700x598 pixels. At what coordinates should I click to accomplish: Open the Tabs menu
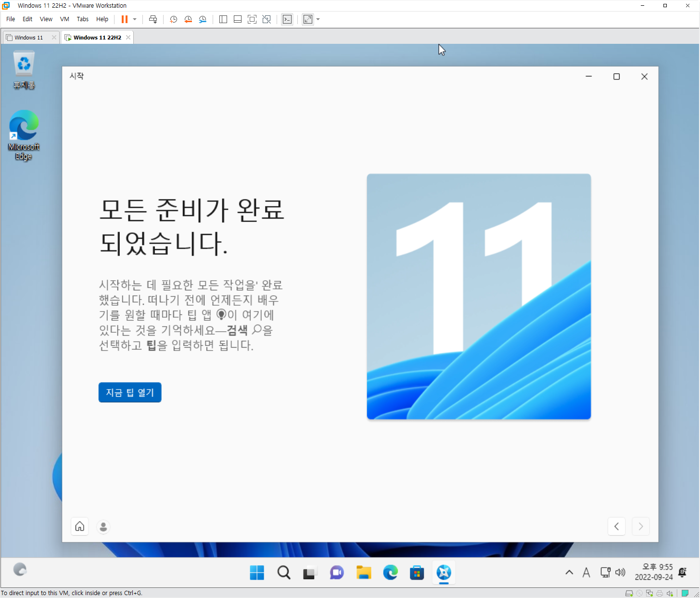(x=83, y=19)
